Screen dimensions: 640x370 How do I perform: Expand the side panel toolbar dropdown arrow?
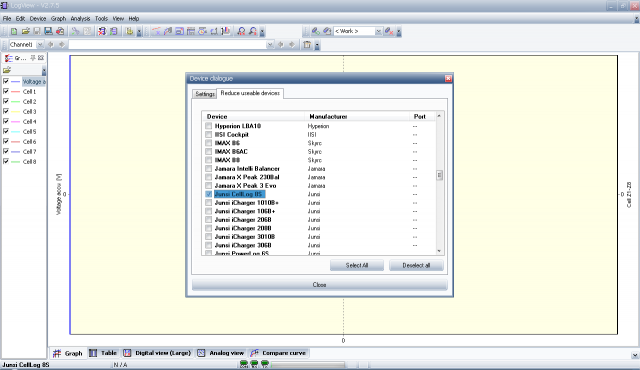point(44,71)
